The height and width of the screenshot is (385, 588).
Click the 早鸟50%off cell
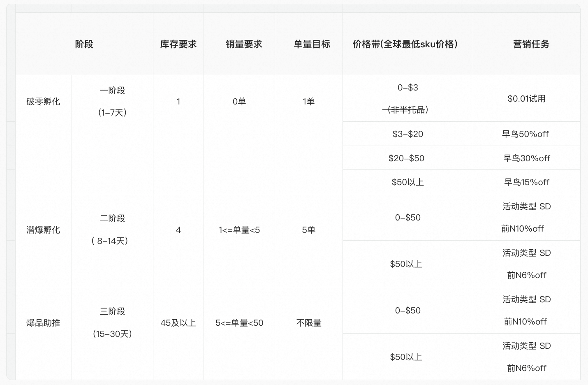tap(525, 134)
